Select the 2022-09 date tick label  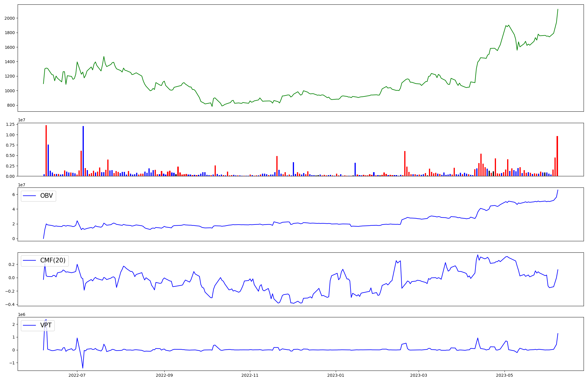click(164, 375)
